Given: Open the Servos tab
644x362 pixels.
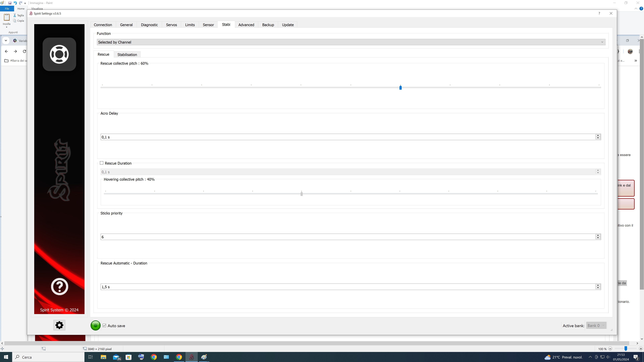Looking at the screenshot, I should pyautogui.click(x=171, y=25).
